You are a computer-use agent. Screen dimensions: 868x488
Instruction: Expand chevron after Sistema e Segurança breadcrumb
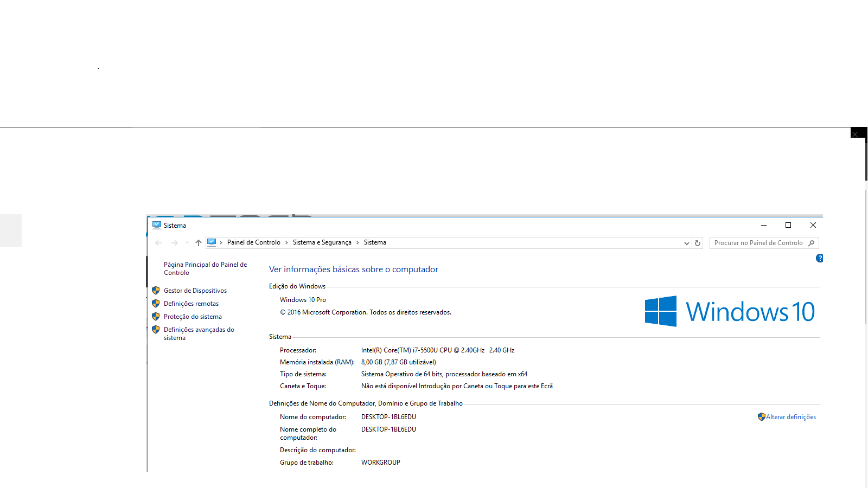(x=358, y=242)
